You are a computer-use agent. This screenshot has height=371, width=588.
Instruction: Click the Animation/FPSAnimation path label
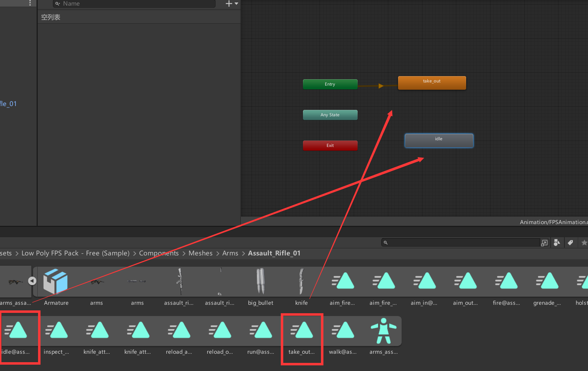pyautogui.click(x=554, y=222)
